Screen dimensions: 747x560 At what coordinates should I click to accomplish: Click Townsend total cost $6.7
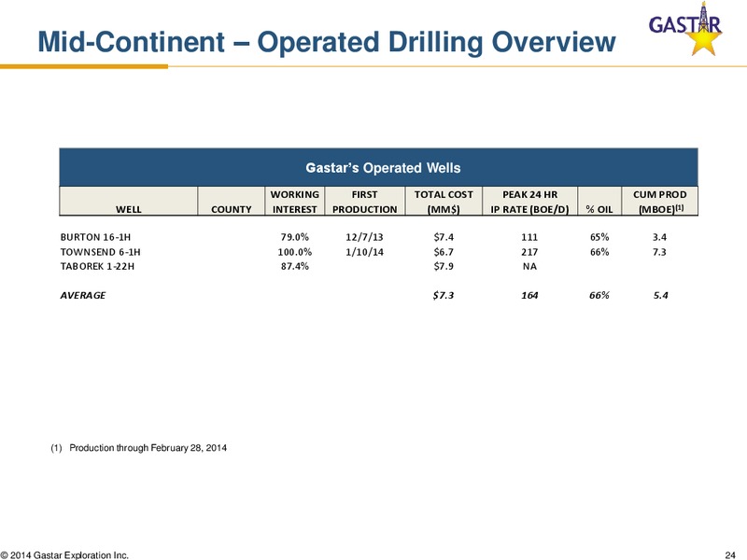pyautogui.click(x=444, y=251)
